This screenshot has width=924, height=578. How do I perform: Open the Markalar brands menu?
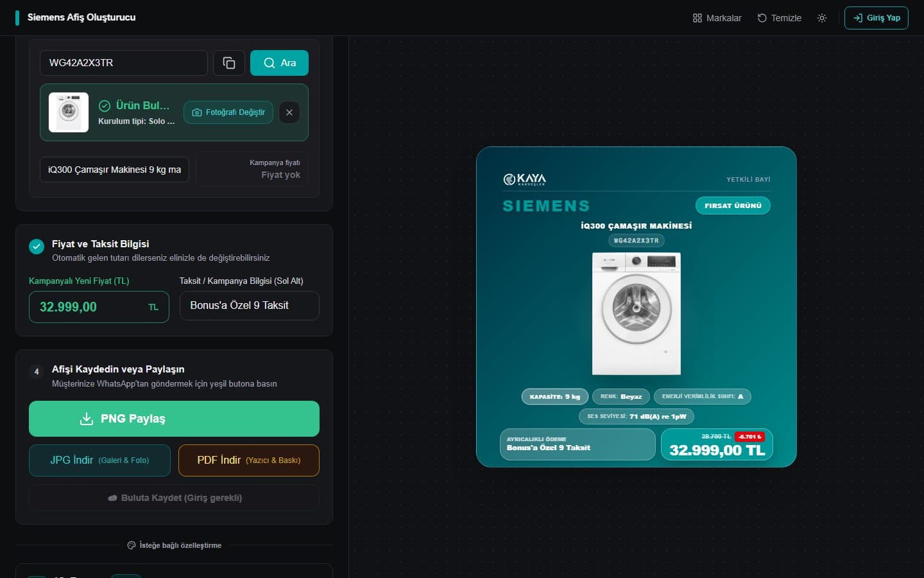click(x=717, y=18)
